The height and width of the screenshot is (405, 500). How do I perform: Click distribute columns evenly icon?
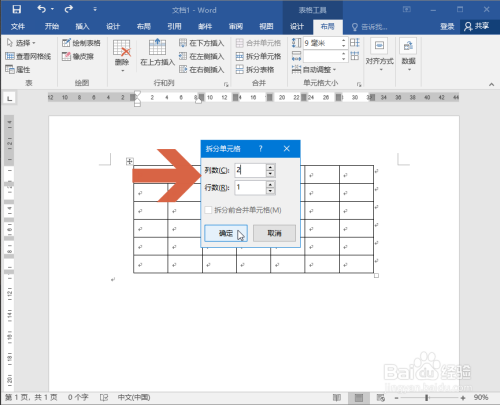coord(355,56)
